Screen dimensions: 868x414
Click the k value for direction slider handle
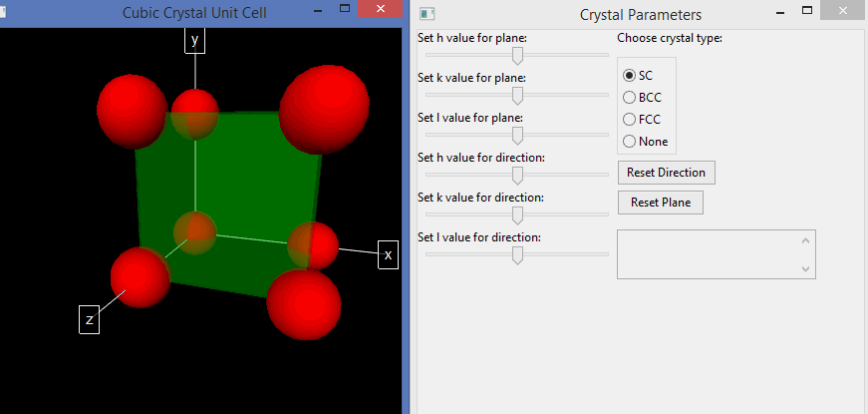(x=517, y=215)
